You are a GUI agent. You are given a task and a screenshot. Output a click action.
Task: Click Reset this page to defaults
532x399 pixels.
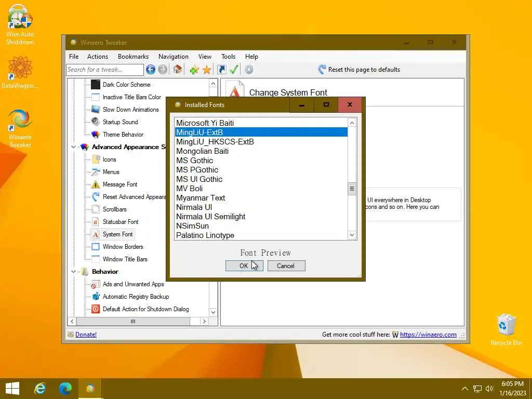(360, 70)
